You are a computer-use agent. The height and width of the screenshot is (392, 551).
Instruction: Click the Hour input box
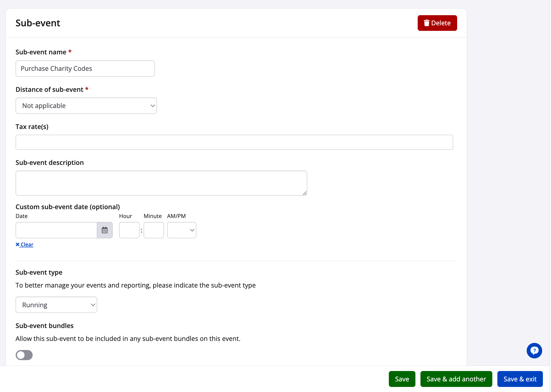pyautogui.click(x=129, y=230)
